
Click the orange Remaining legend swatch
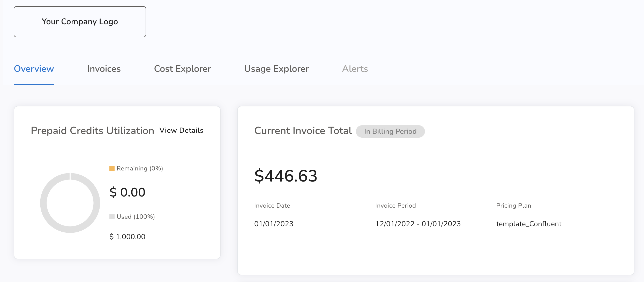(x=112, y=168)
